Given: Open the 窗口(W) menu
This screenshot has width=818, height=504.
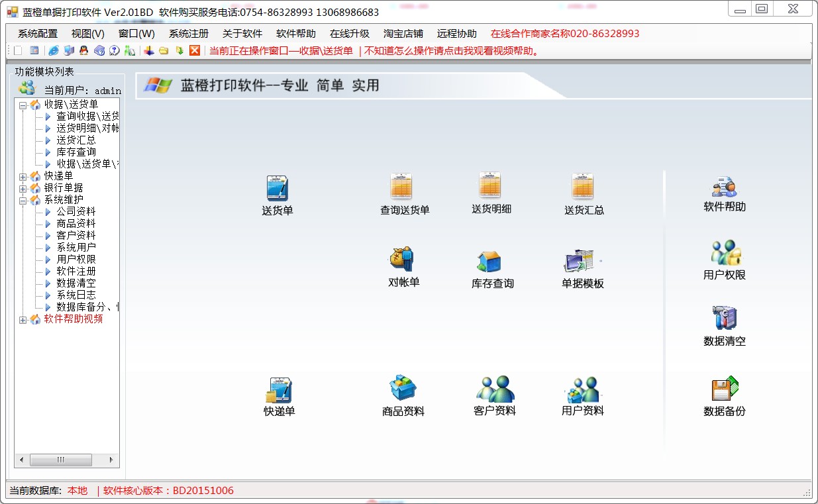Looking at the screenshot, I should coord(136,33).
